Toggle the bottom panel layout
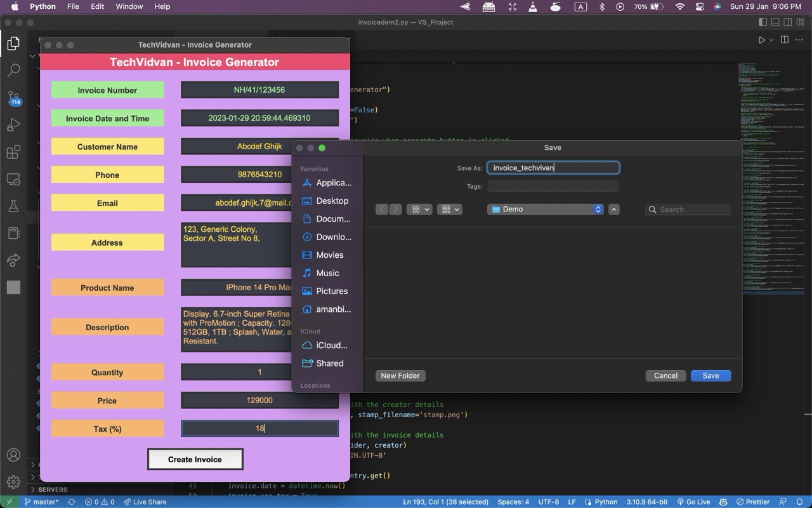 point(776,22)
